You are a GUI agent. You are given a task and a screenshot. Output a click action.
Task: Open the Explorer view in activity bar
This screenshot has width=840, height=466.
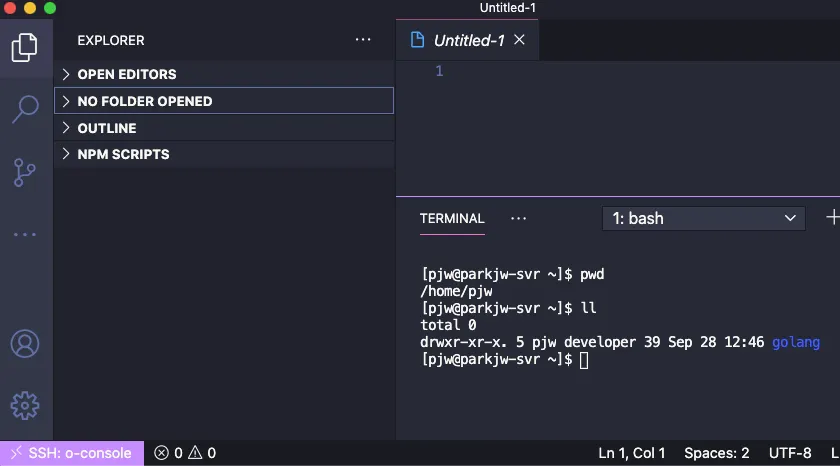pyautogui.click(x=25, y=46)
